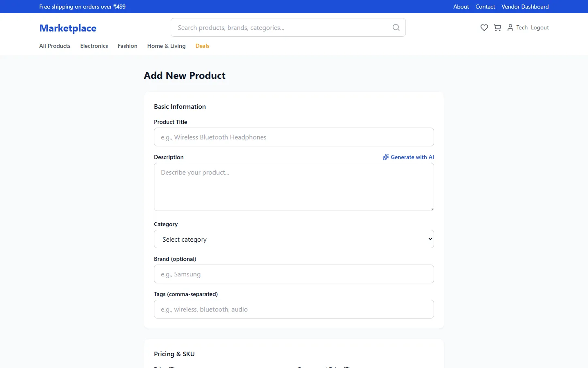Viewport: 588px width, 368px height.
Task: Click the Brand input field
Action: tap(294, 274)
